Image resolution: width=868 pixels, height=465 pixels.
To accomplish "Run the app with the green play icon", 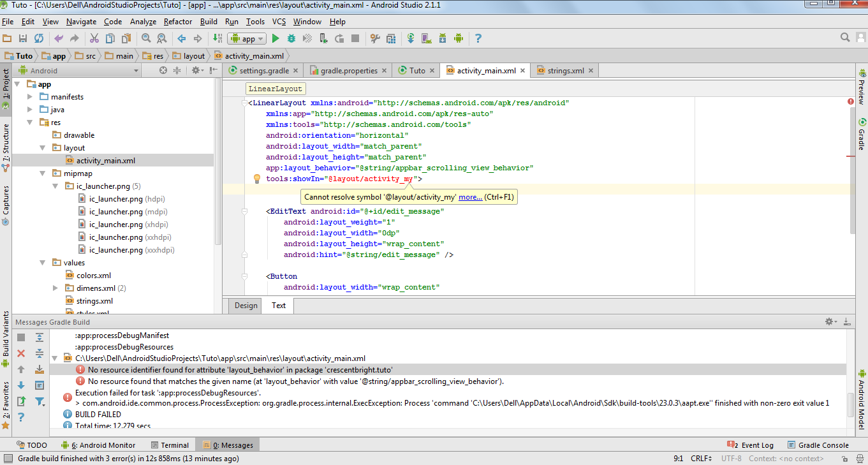I will [x=276, y=38].
